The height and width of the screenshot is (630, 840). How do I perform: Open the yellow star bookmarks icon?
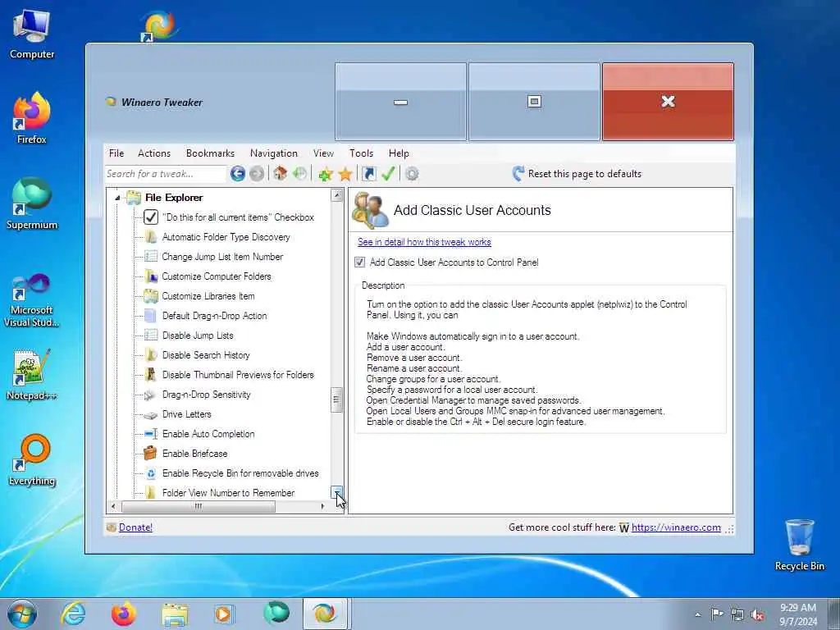click(x=345, y=174)
